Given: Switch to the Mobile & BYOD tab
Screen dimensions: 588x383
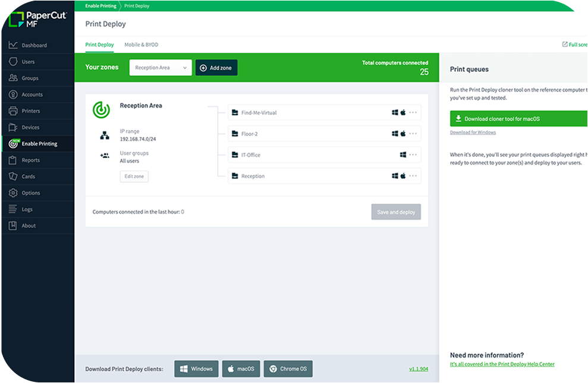Looking at the screenshot, I should pos(142,45).
